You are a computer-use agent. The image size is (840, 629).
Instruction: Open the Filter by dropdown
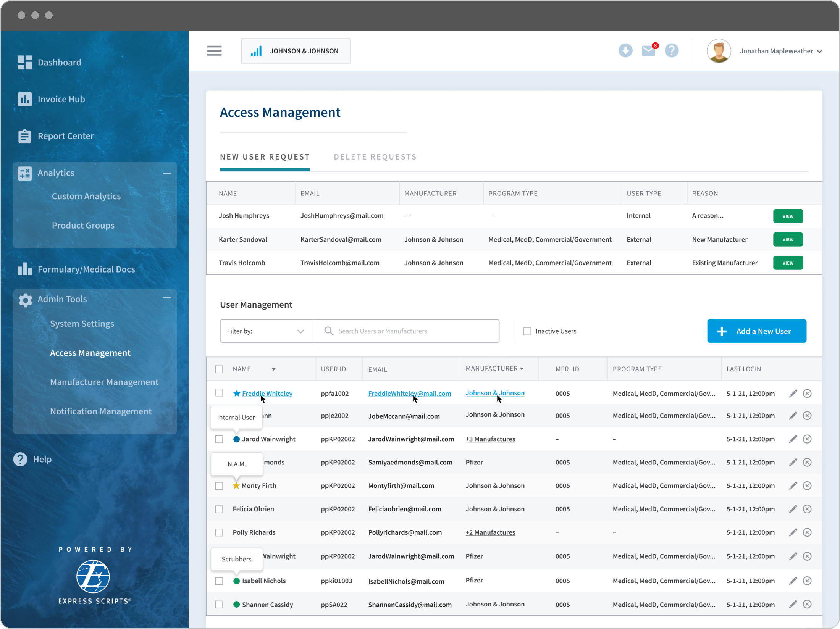(x=267, y=331)
